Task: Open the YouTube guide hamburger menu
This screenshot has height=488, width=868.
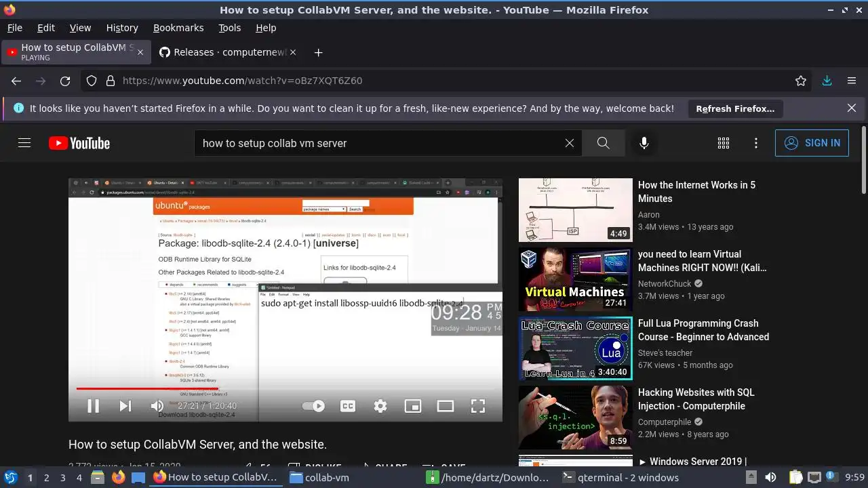Action: (24, 143)
